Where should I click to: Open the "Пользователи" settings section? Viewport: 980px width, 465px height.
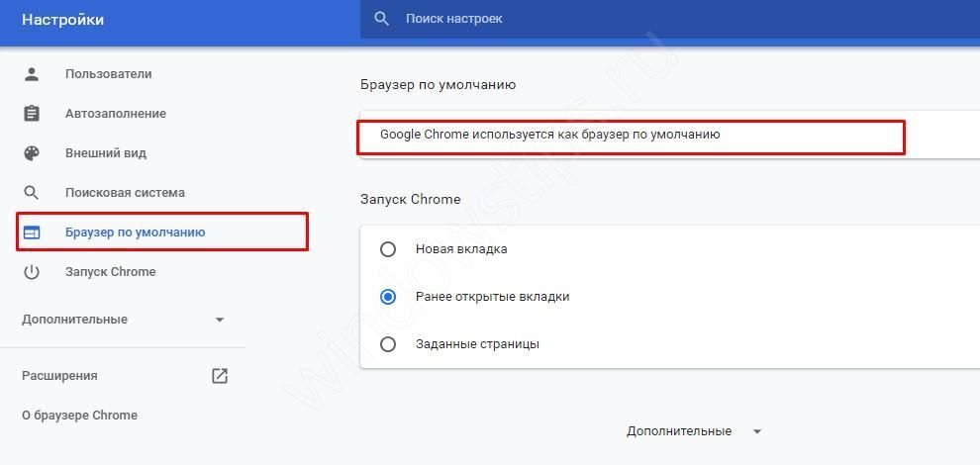click(109, 74)
